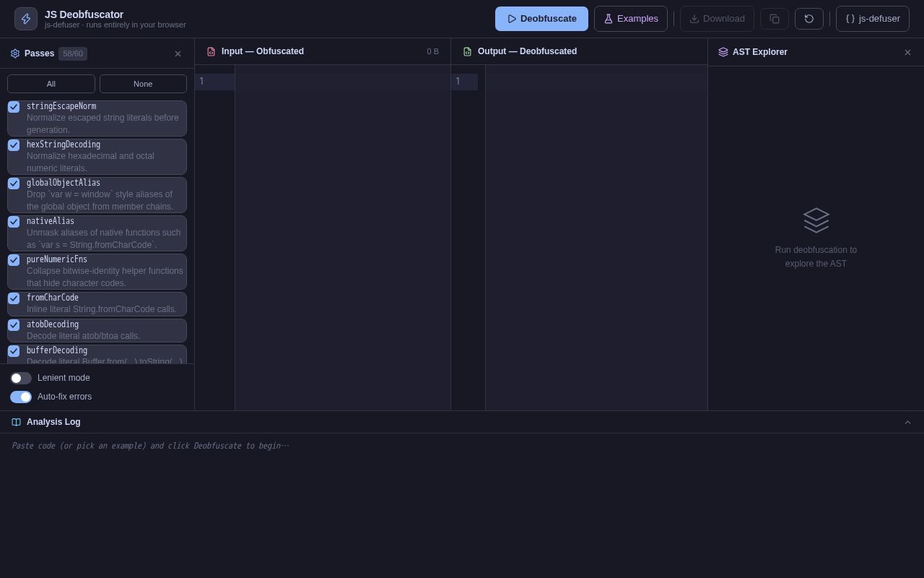
Task: Click into the Input code editor
Action: click(343, 238)
